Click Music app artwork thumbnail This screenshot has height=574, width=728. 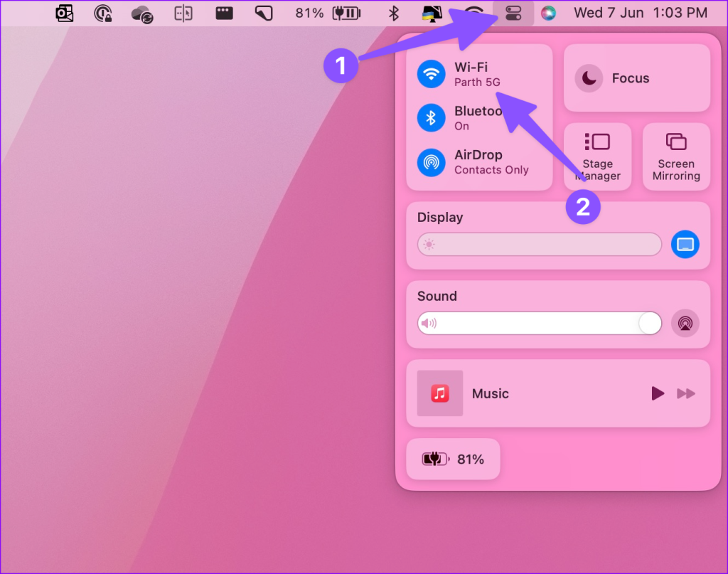[439, 393]
